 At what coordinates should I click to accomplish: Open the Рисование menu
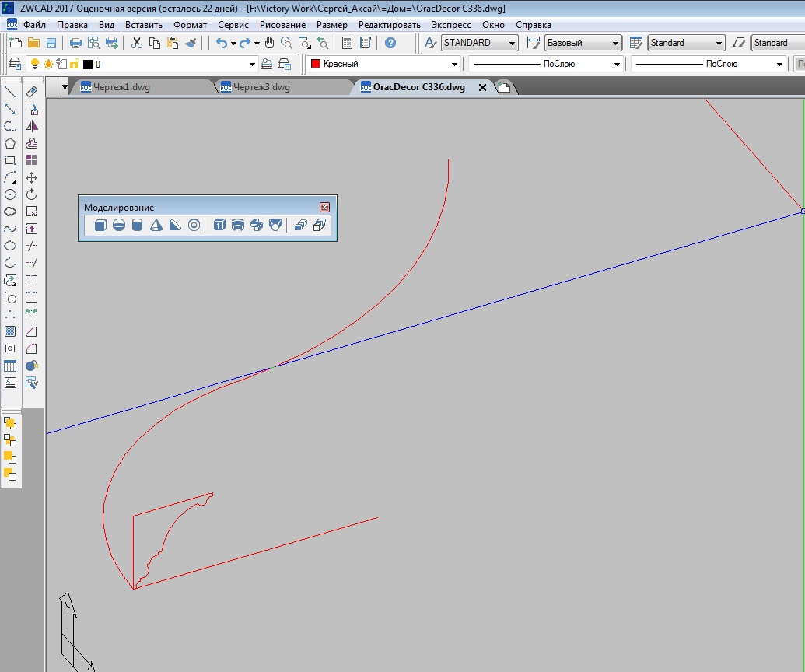[282, 25]
